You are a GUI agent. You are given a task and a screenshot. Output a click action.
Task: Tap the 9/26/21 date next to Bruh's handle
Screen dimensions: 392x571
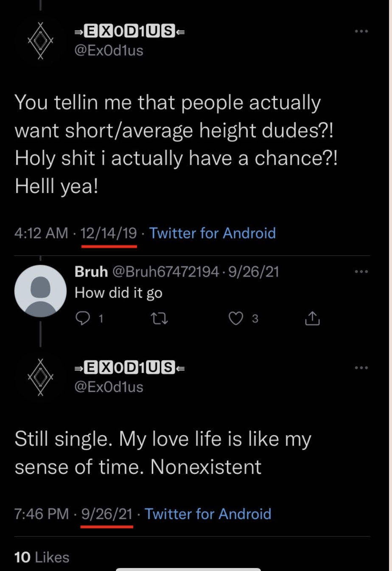[x=254, y=272]
